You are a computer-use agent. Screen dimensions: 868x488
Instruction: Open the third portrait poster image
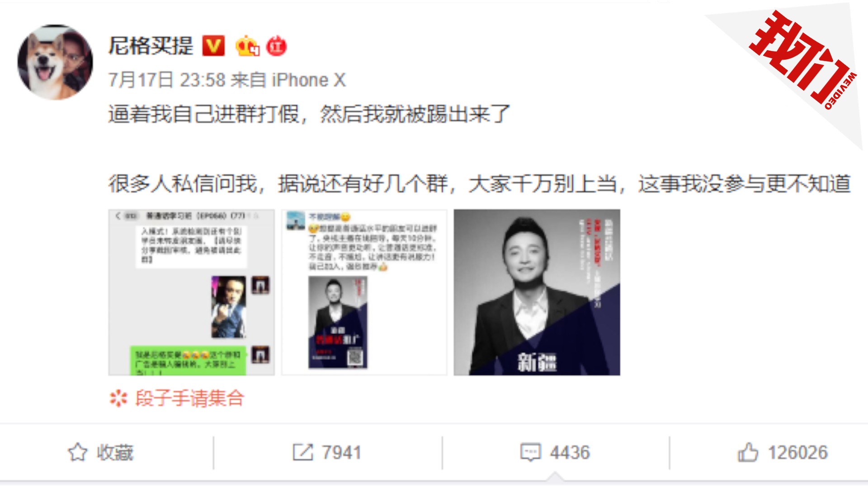537,292
